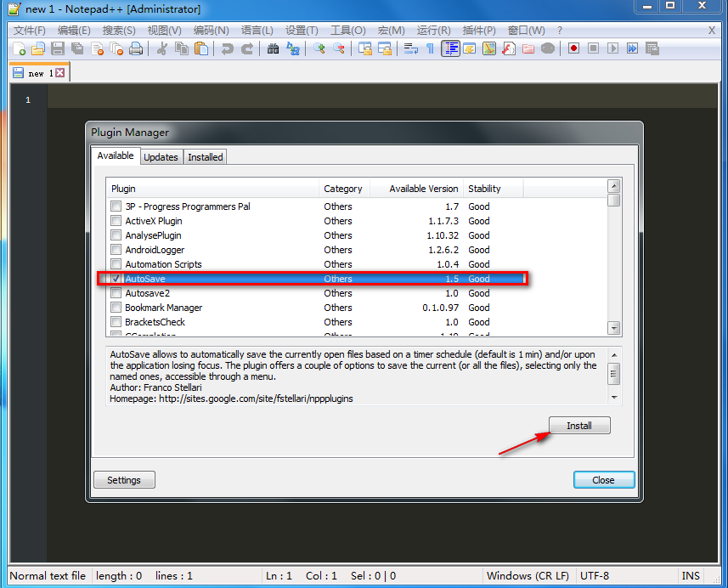Uncheck the AutoSave plugin checkbox
Screen dimensions: 728x588
[116, 278]
